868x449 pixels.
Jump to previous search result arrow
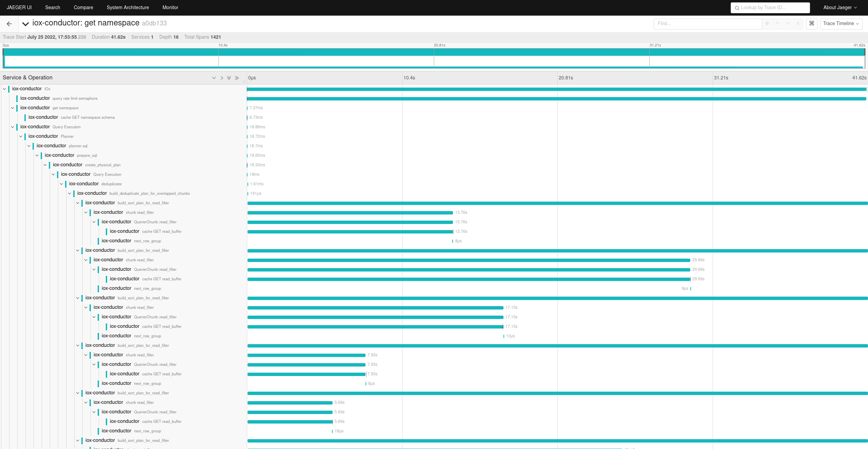click(777, 24)
